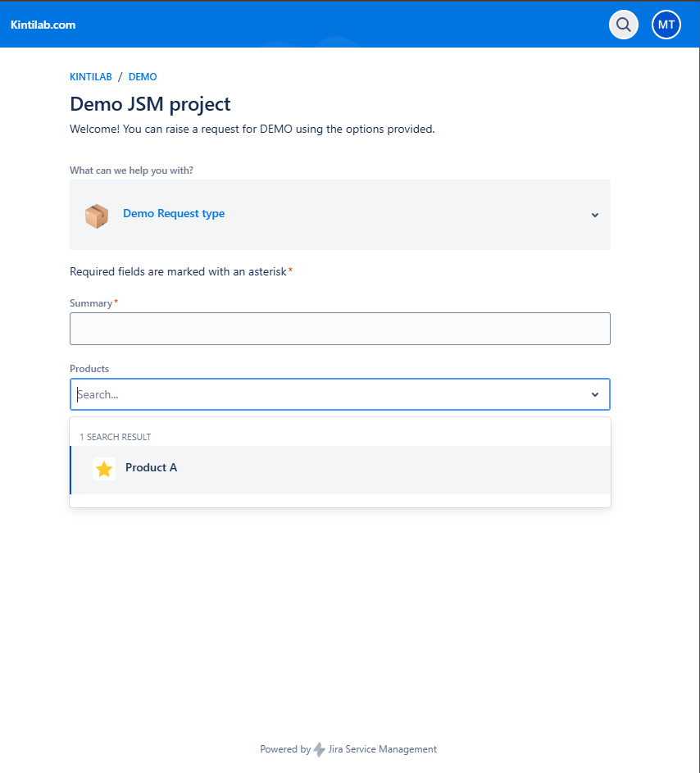
Task: Go to the Kintilab.com home link
Action: (x=43, y=25)
